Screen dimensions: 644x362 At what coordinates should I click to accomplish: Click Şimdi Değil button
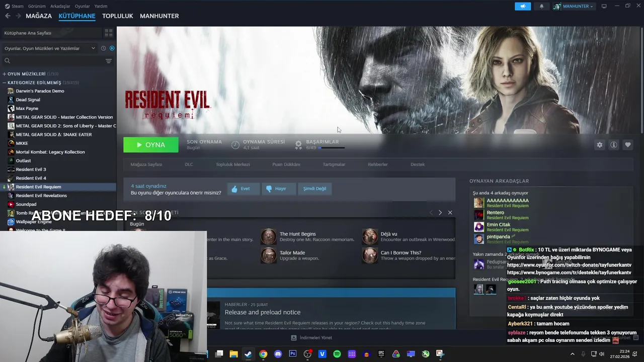pyautogui.click(x=314, y=189)
